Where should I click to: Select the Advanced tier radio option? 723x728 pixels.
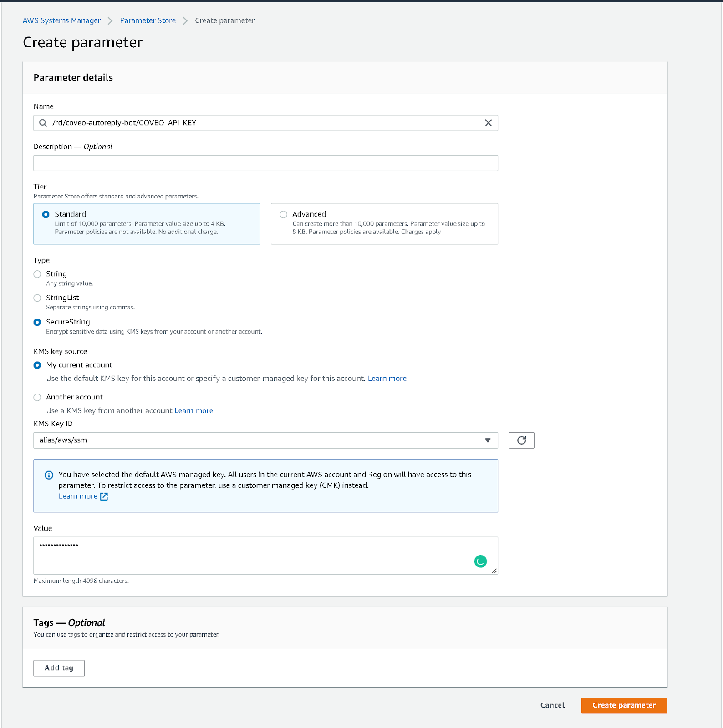284,214
